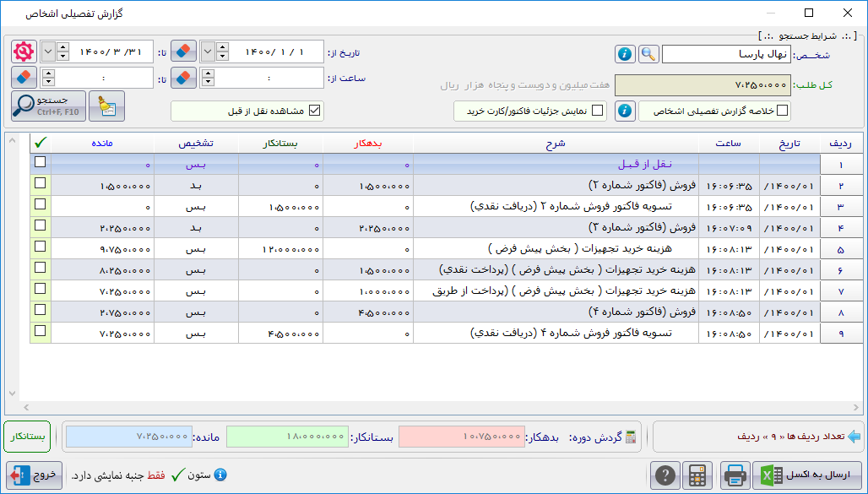The image size is (868, 494).
Task: Enable نمایش جزئیات فاکتور/کارت خرید checkbox
Action: tap(597, 111)
